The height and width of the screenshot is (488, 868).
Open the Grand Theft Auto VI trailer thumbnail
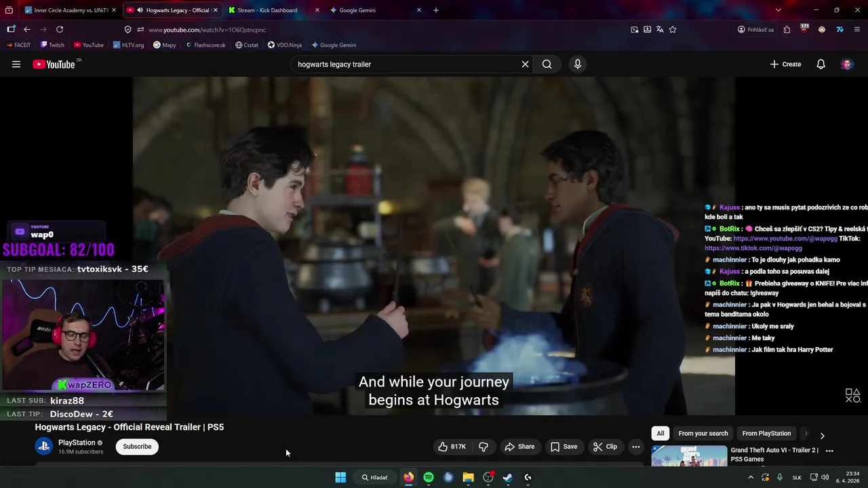click(689, 456)
